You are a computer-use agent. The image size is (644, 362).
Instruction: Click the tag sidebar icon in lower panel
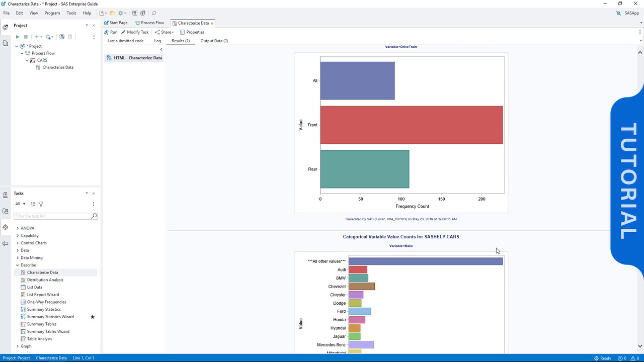coord(6,243)
